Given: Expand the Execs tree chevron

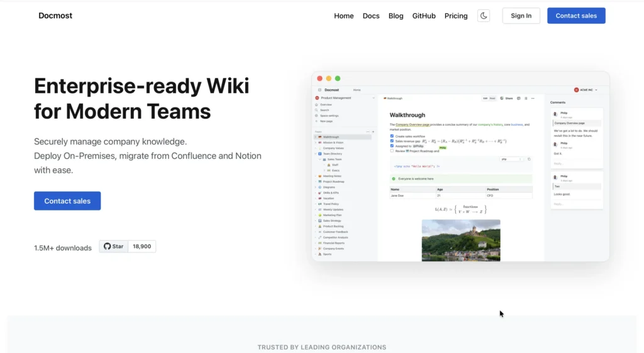Looking at the screenshot, I should click(x=325, y=171).
